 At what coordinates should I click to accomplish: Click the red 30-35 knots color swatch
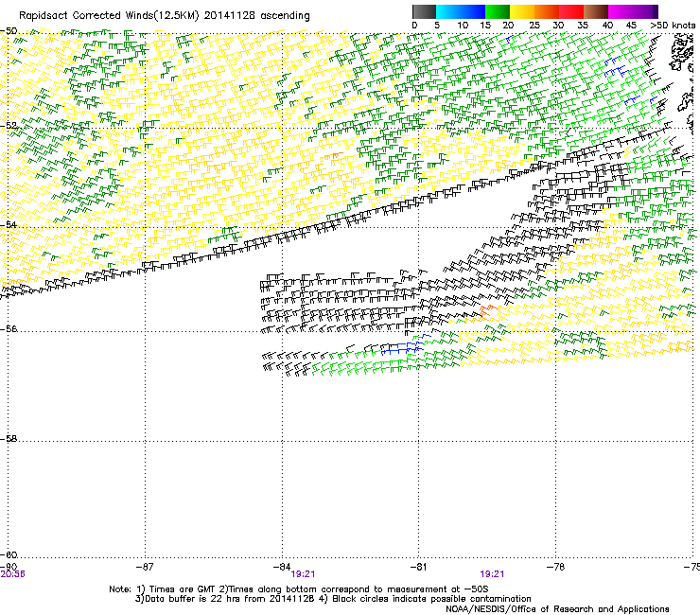coord(571,11)
